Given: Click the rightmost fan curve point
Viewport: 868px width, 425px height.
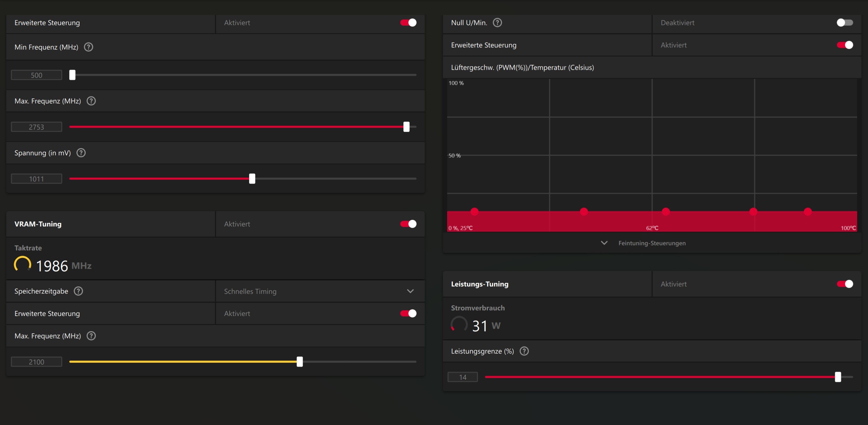Looking at the screenshot, I should click(808, 211).
